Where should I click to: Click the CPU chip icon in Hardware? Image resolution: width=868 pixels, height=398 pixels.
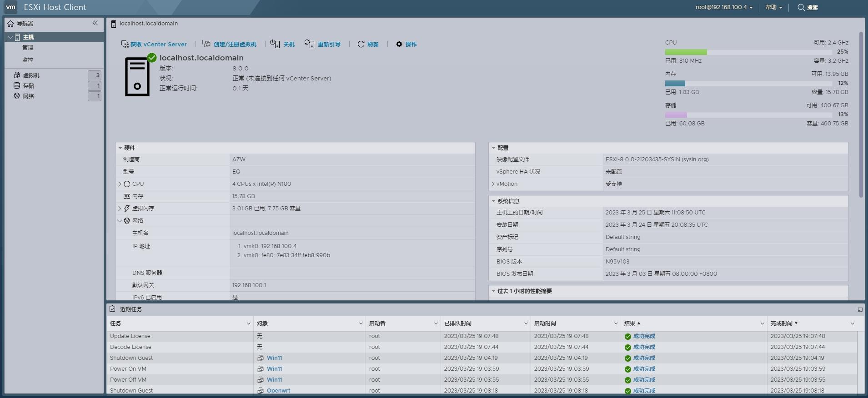coord(127,184)
